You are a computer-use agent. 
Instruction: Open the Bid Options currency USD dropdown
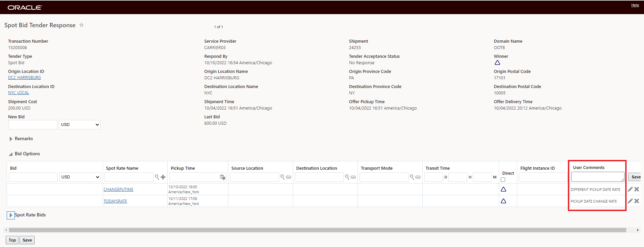point(80,177)
